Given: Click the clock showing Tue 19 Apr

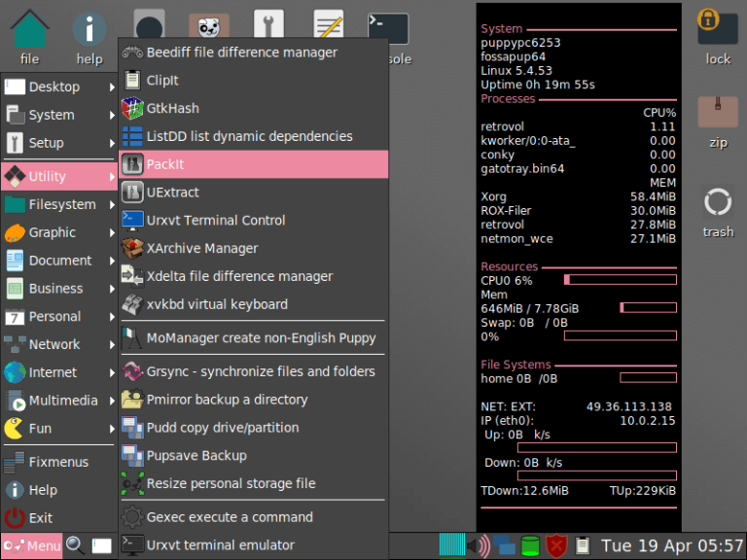Looking at the screenshot, I should click(x=671, y=545).
